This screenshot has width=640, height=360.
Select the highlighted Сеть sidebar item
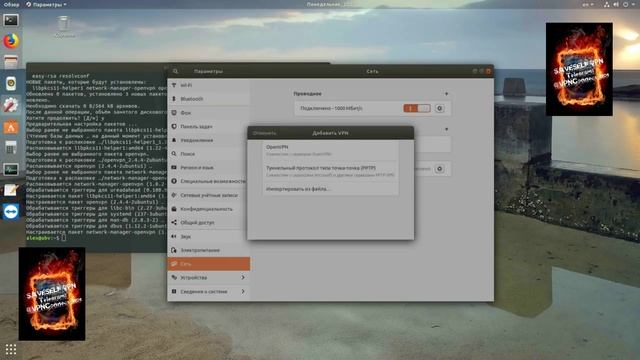209,264
